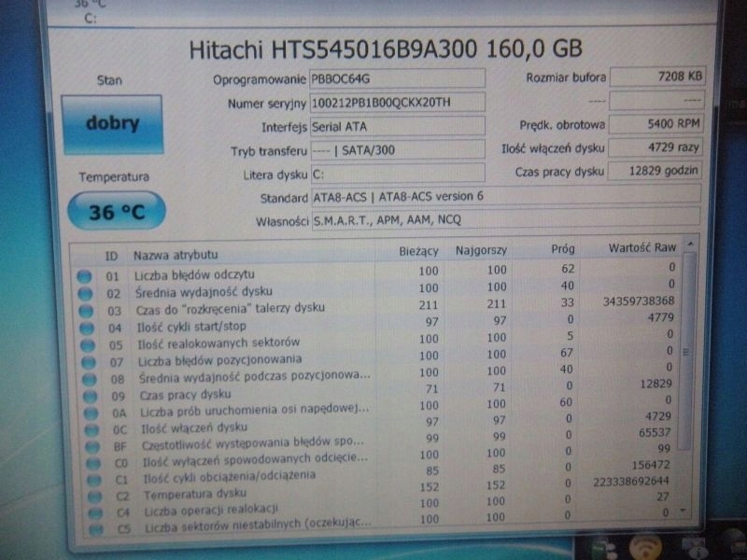Screen dimensions: 747x560
Task: Click the raw value 34359738368
Action: pyautogui.click(x=639, y=301)
